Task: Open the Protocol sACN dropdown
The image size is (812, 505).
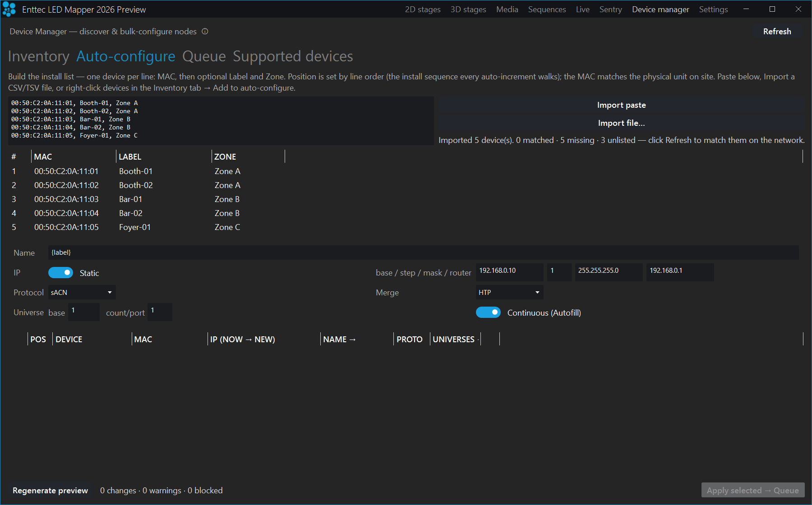Action: (x=82, y=292)
